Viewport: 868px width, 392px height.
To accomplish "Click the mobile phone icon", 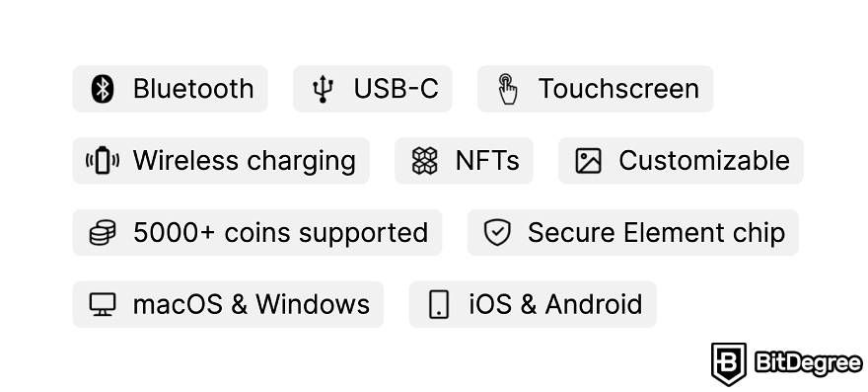I will click(439, 304).
